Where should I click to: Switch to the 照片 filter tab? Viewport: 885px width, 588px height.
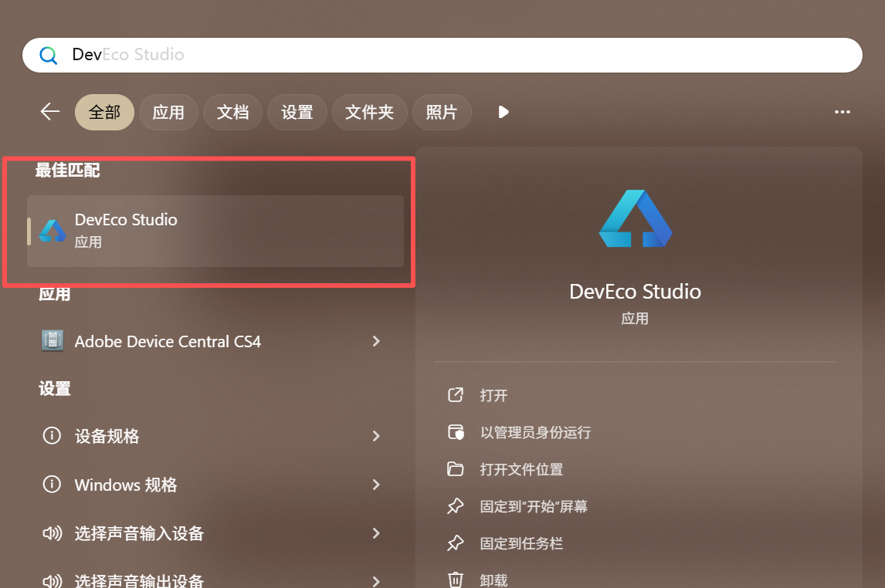442,112
